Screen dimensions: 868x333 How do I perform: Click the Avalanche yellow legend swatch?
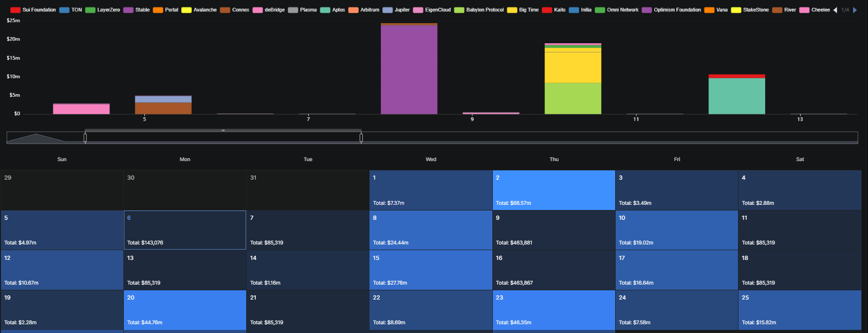[x=187, y=10]
